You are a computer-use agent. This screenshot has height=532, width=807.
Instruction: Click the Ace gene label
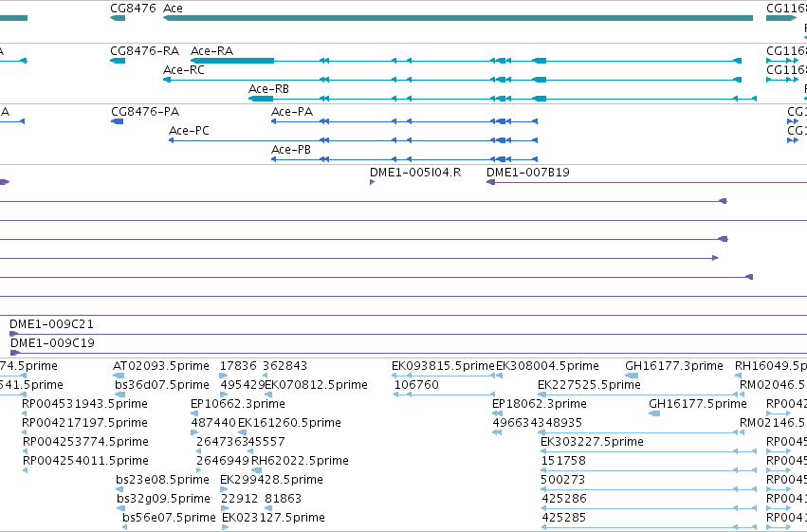[173, 9]
